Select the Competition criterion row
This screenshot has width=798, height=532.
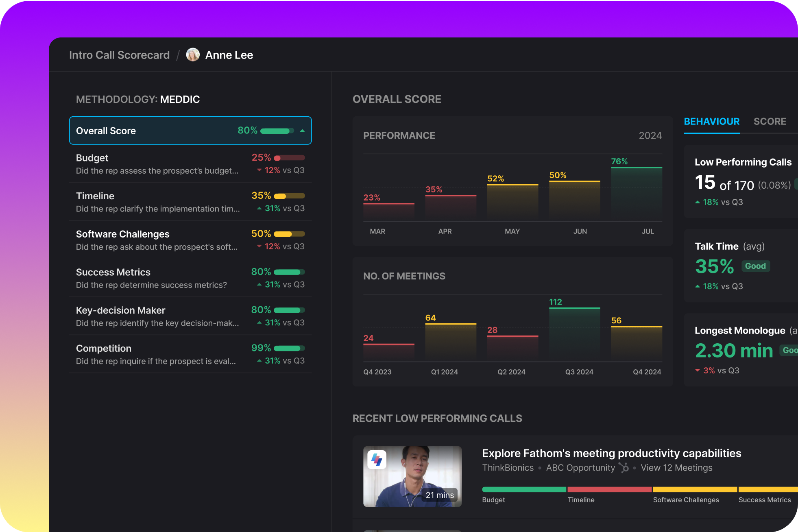(x=190, y=354)
